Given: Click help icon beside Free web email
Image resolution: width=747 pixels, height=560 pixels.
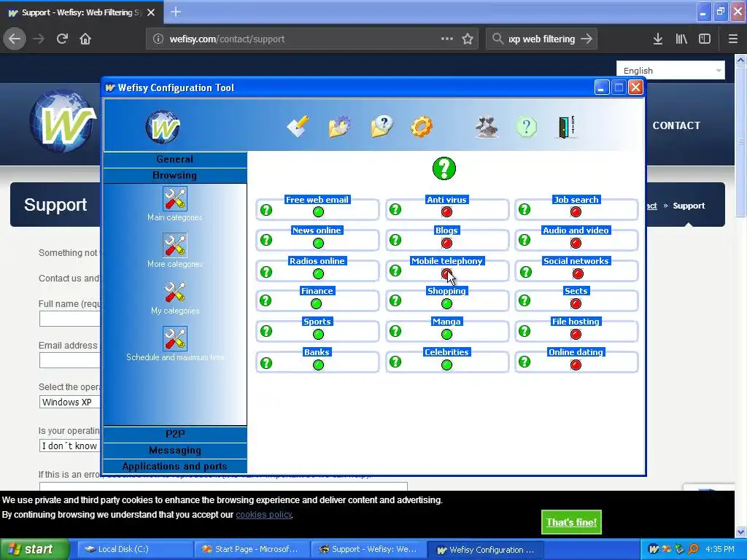Looking at the screenshot, I should tap(266, 210).
